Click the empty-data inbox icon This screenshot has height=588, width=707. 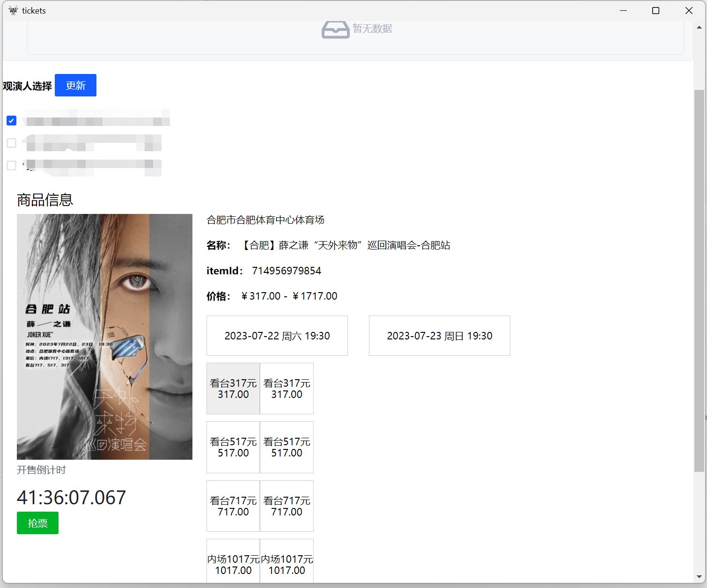click(x=335, y=29)
